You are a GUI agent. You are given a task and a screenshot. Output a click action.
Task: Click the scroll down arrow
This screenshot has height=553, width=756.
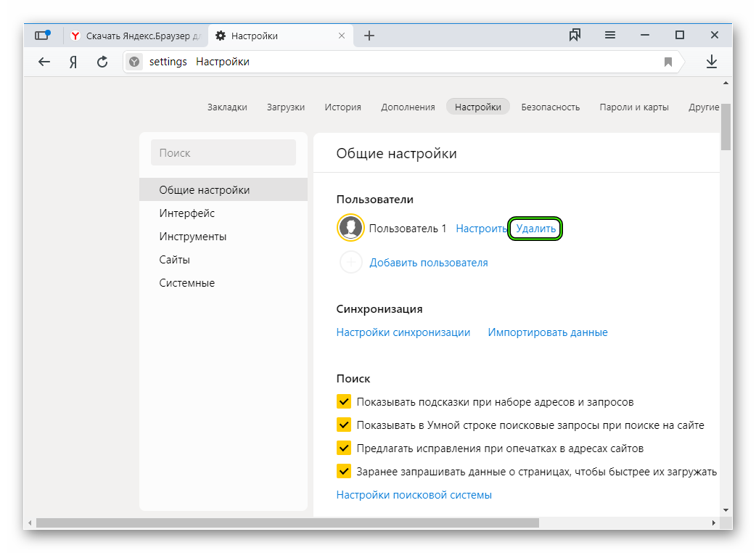(x=726, y=510)
